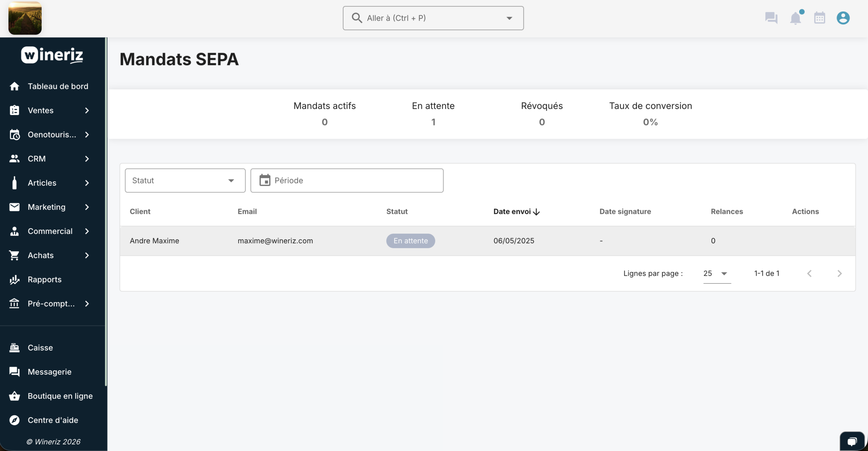Viewport: 868px width, 451px height.
Task: Open the chat messages icon top right
Action: 771,18
